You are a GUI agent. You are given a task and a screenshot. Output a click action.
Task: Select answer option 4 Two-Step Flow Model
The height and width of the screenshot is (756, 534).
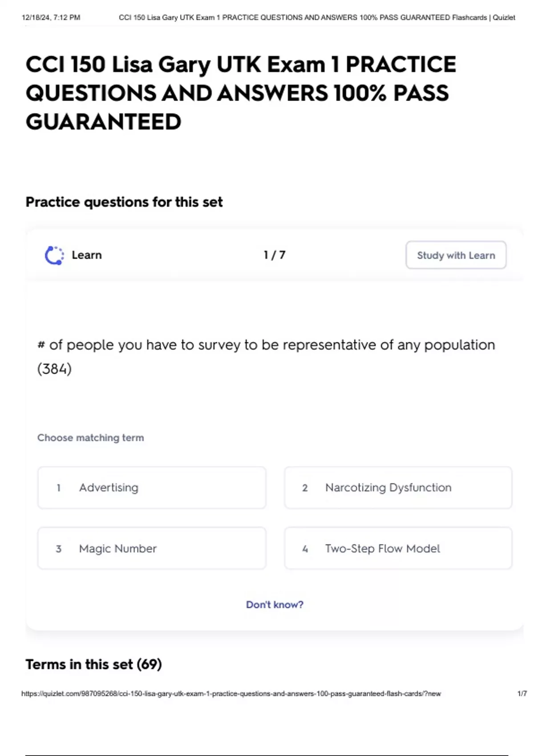point(398,548)
